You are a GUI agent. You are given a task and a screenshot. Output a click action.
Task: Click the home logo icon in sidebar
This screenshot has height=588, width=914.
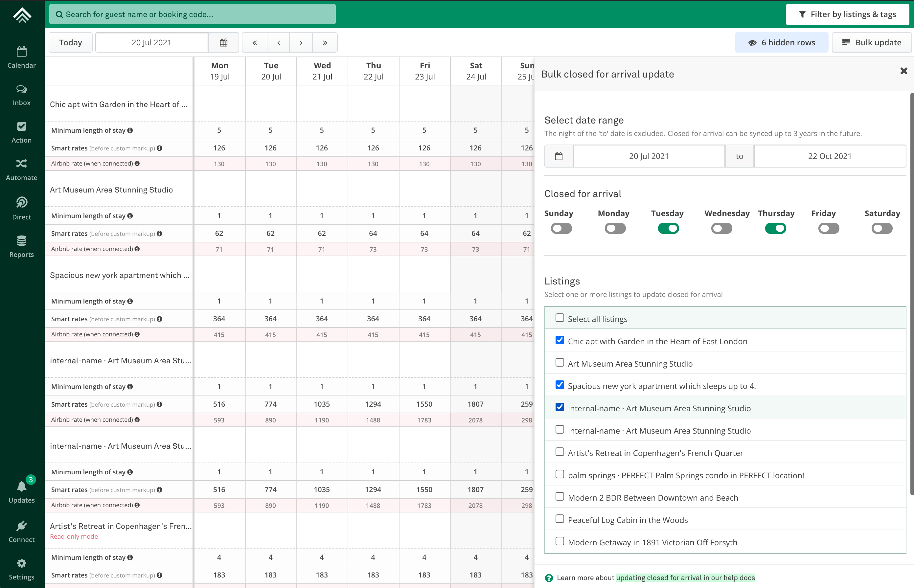tap(22, 15)
